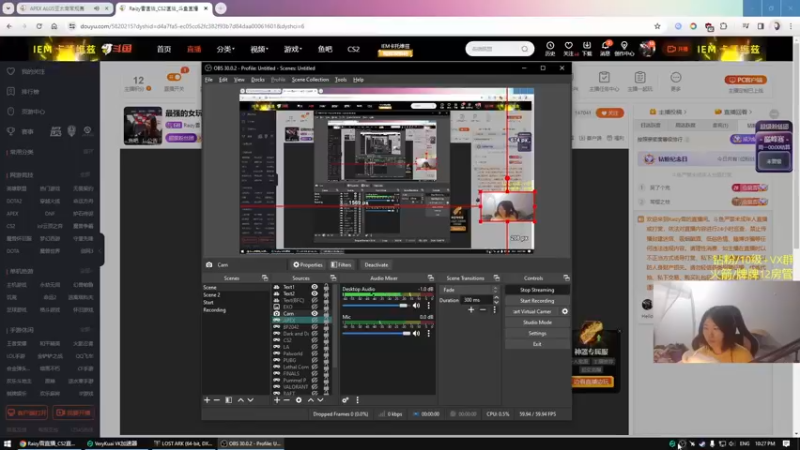The width and height of the screenshot is (800, 450).
Task: Open the OBS Docks menu
Action: coord(258,80)
